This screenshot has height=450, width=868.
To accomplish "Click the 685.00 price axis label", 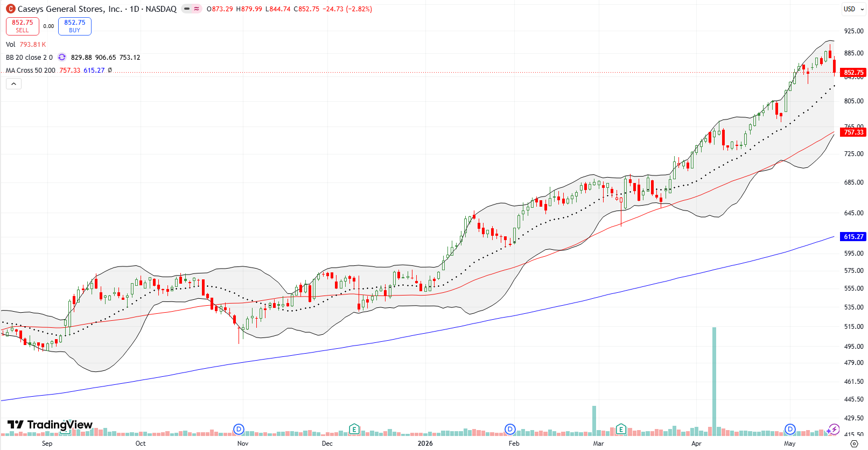I will pos(854,182).
